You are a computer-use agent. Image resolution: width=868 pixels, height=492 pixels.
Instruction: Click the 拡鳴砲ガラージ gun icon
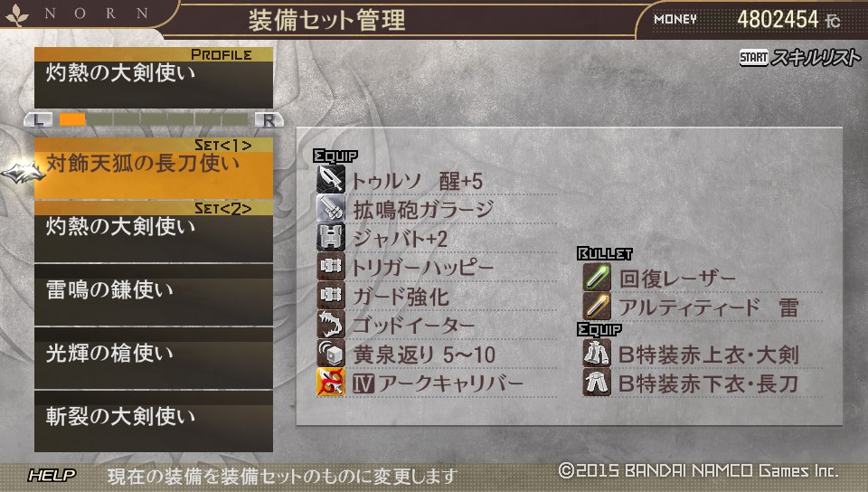coord(331,209)
